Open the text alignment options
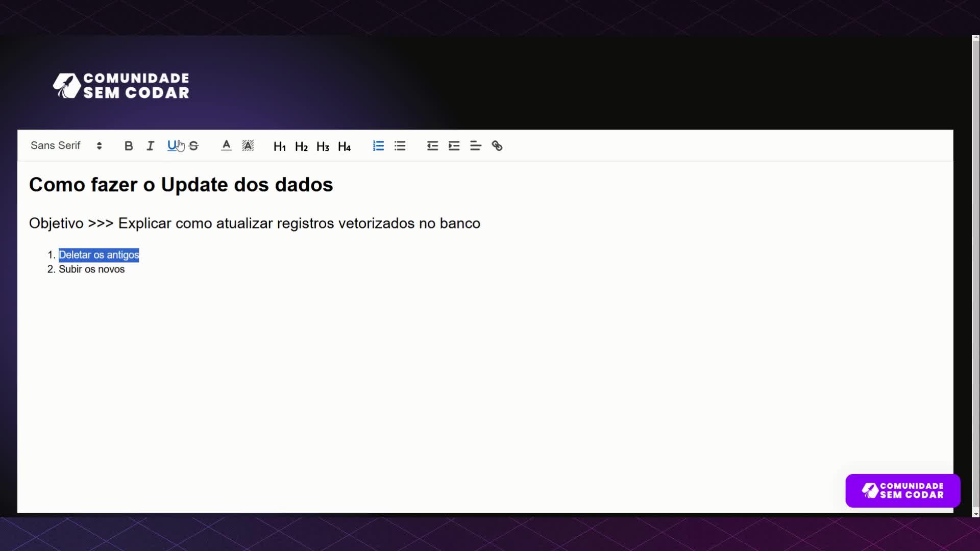The height and width of the screenshot is (551, 980). pyautogui.click(x=475, y=145)
